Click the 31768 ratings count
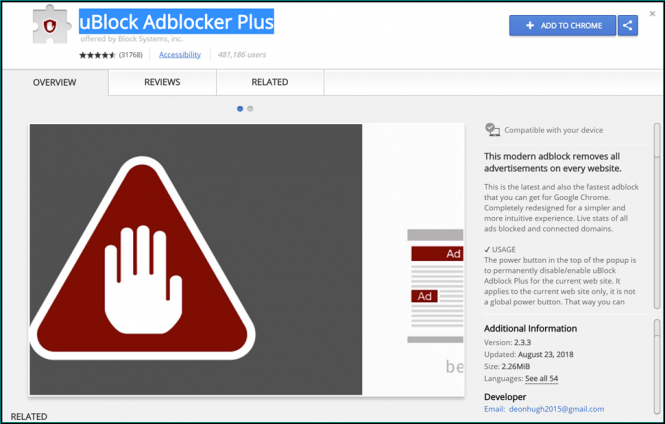 coord(131,55)
